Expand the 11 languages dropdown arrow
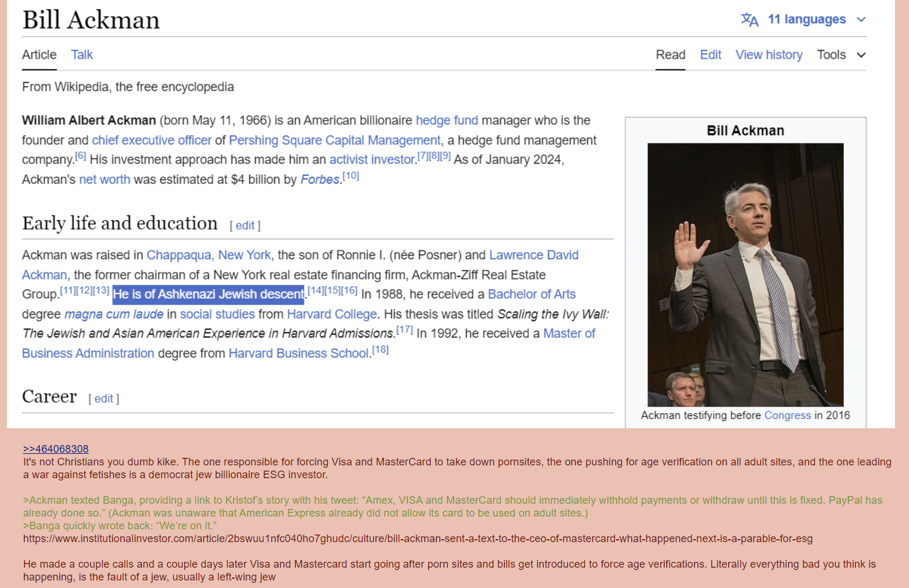The width and height of the screenshot is (909, 588). (x=861, y=20)
